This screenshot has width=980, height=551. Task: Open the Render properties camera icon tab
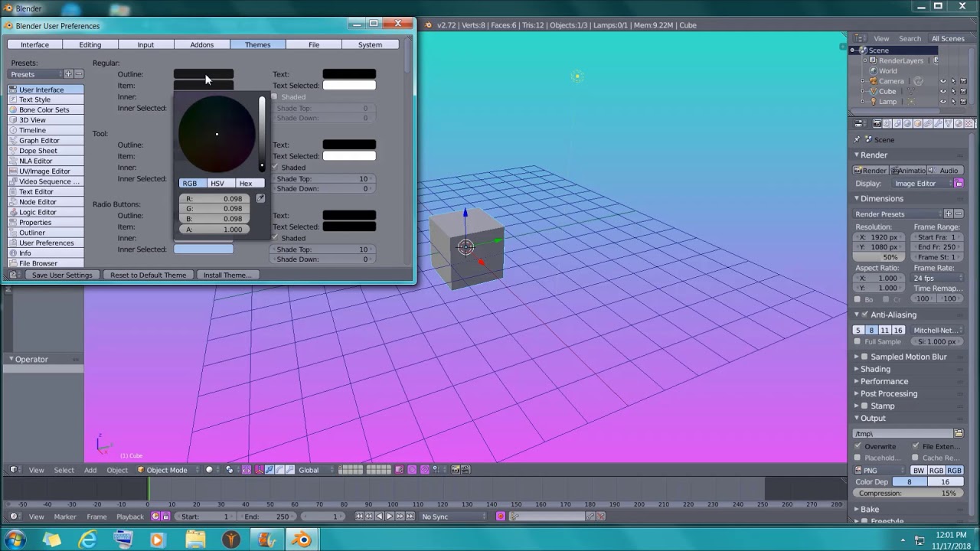tap(877, 123)
